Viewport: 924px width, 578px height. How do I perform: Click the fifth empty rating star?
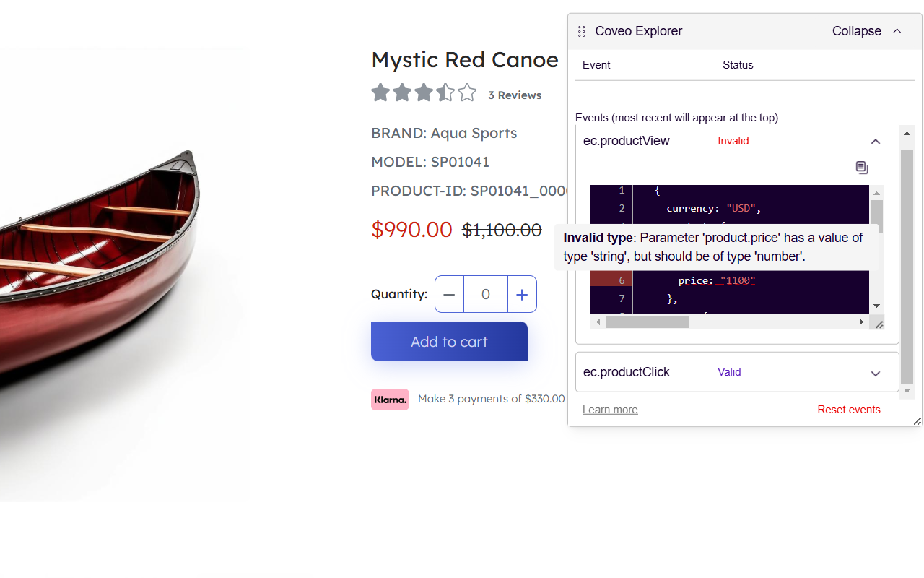[467, 93]
